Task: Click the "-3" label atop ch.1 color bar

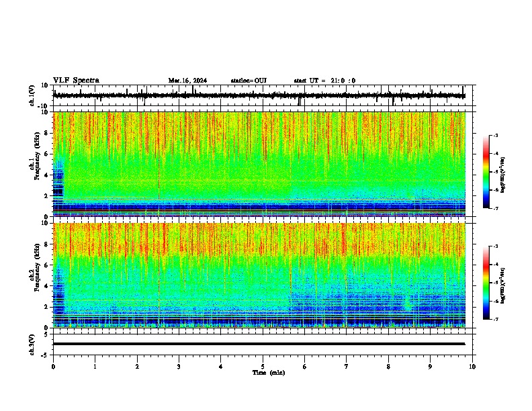Action: click(x=496, y=135)
